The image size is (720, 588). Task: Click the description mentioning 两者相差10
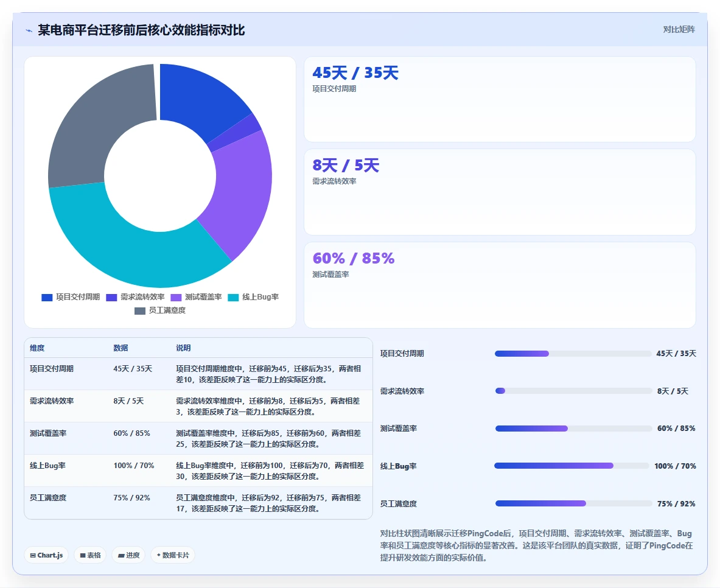[268, 374]
